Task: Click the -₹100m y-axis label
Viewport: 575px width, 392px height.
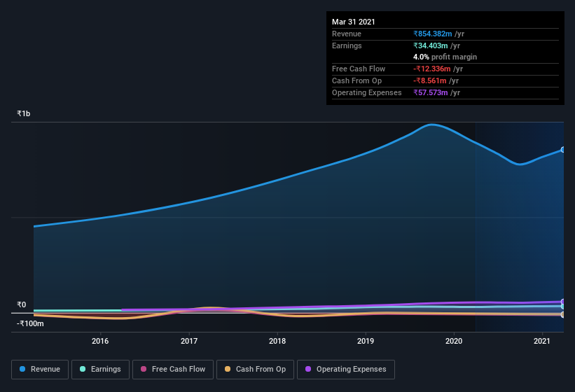Action: 30,323
